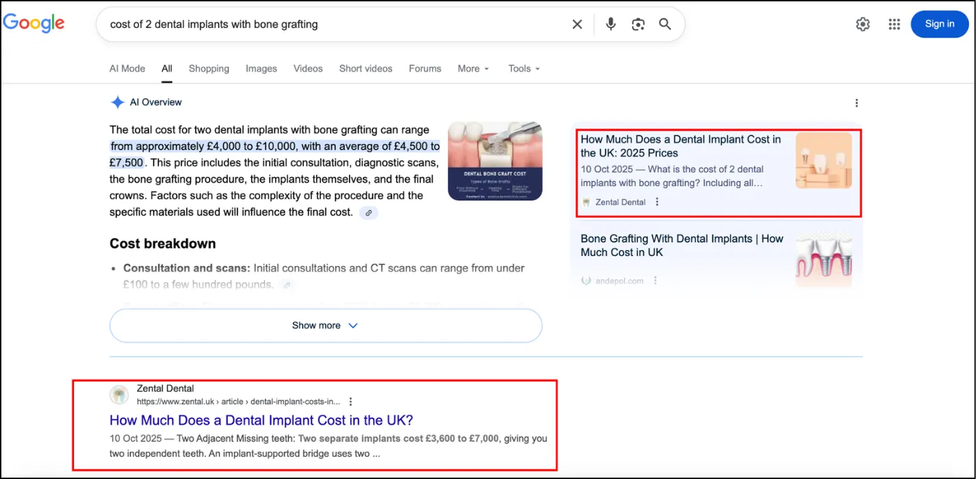
Task: Click 'Cost breakdown' heading
Action: point(163,244)
